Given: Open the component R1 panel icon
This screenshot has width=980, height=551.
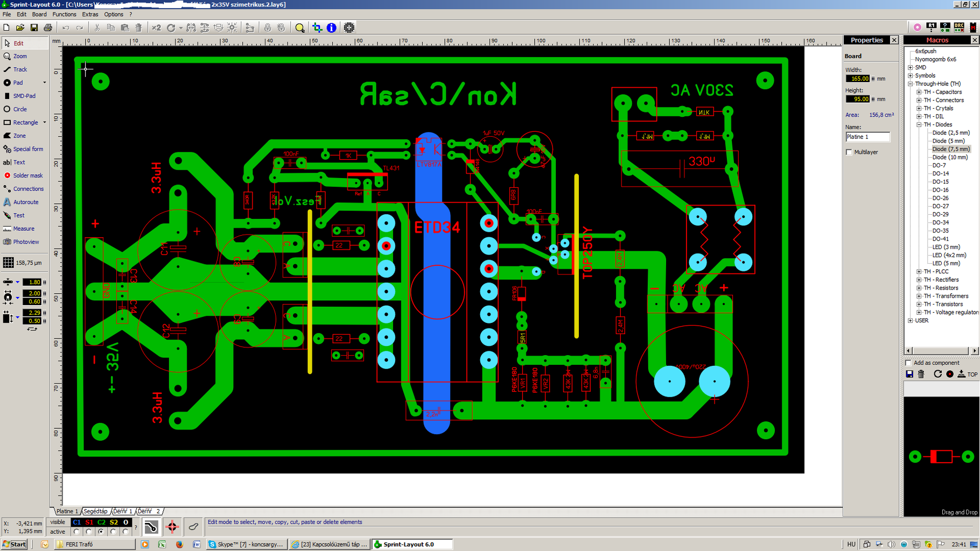Looking at the screenshot, I should (x=932, y=27).
